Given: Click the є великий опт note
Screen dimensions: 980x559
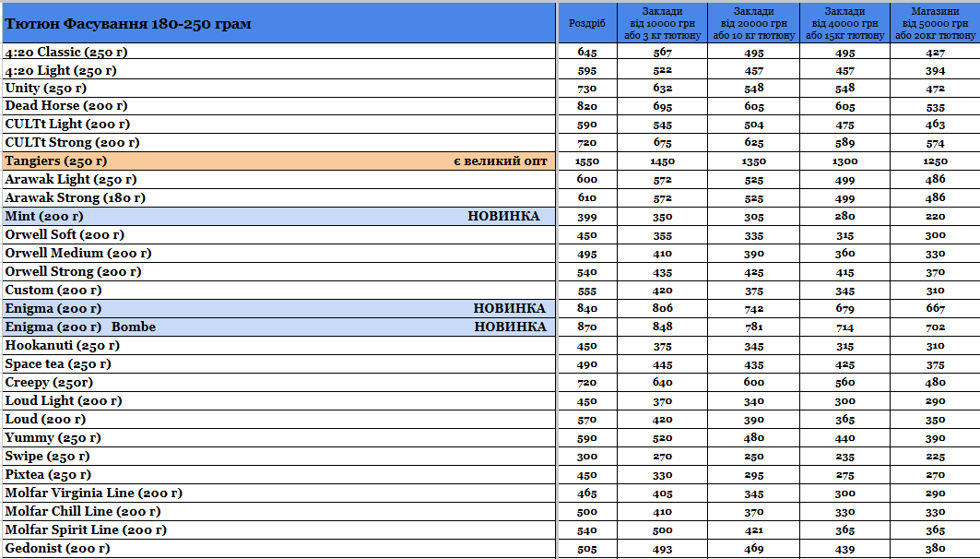Looking at the screenshot, I should [500, 161].
